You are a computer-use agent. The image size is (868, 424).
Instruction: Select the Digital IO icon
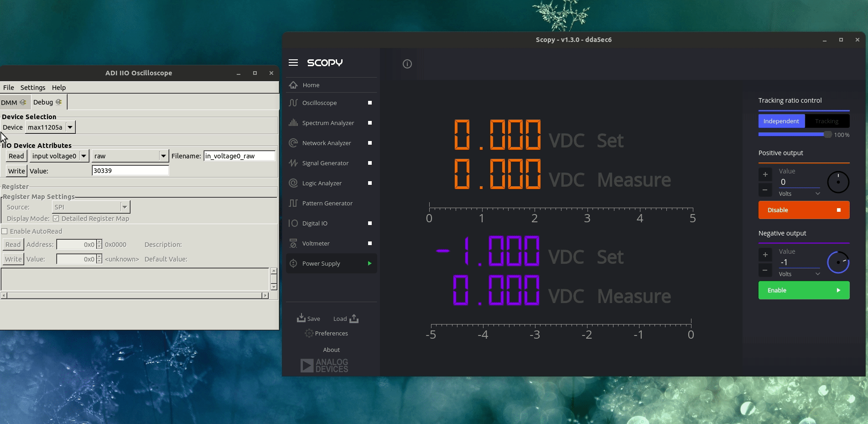coord(293,223)
